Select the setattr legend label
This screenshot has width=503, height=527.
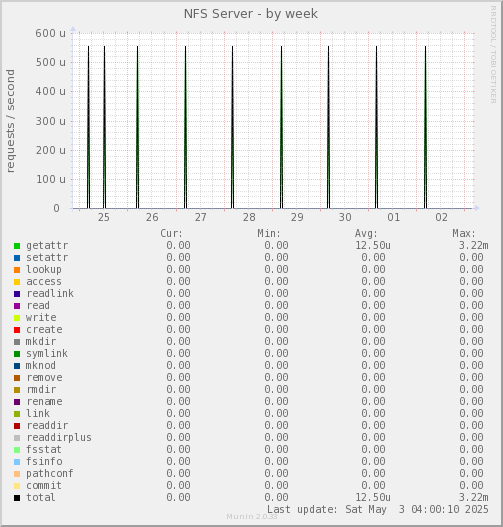tap(47, 258)
